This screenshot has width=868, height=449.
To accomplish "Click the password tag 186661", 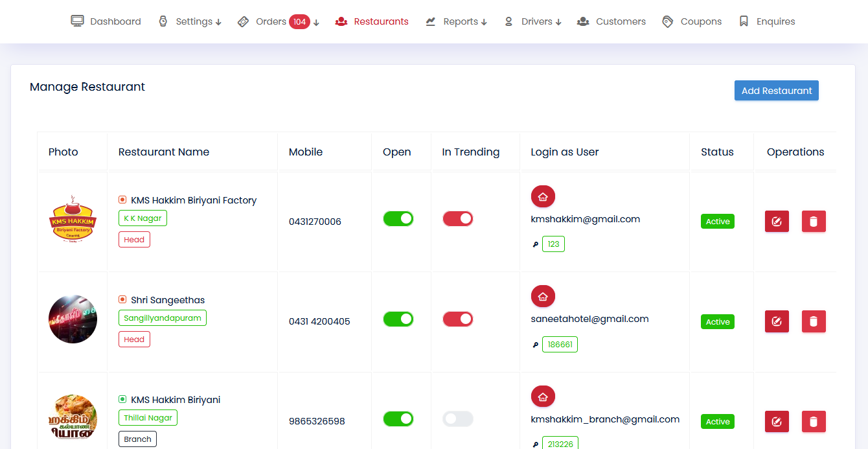I will pyautogui.click(x=560, y=345).
